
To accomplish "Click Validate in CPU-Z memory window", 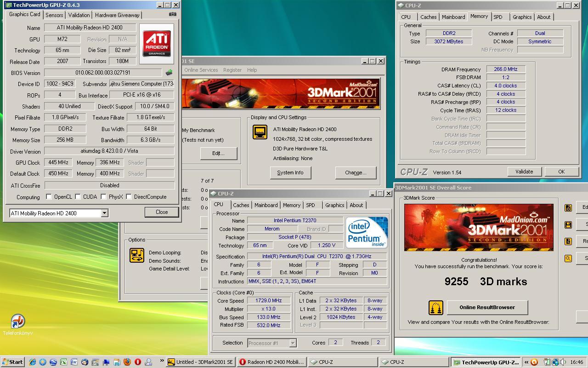I will coord(524,172).
